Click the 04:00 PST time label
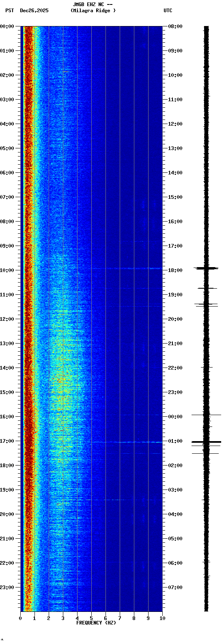This screenshot has height=644, width=224. click(x=7, y=124)
